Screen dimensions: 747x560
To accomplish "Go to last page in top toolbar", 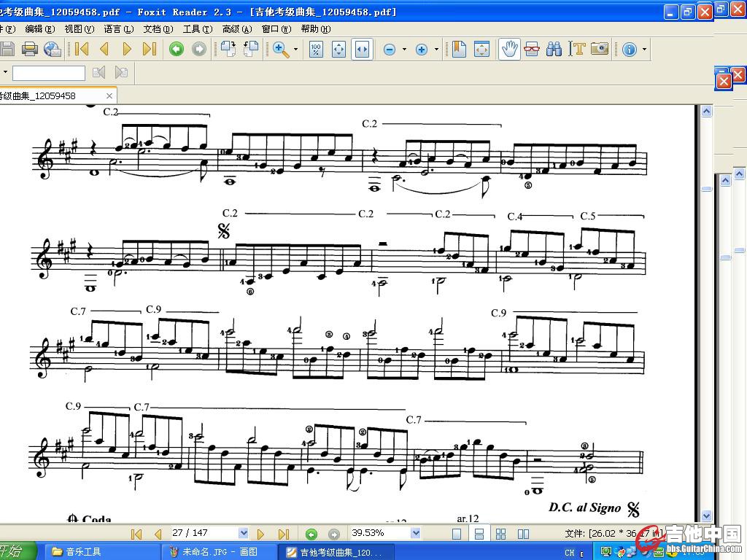I will coord(150,49).
